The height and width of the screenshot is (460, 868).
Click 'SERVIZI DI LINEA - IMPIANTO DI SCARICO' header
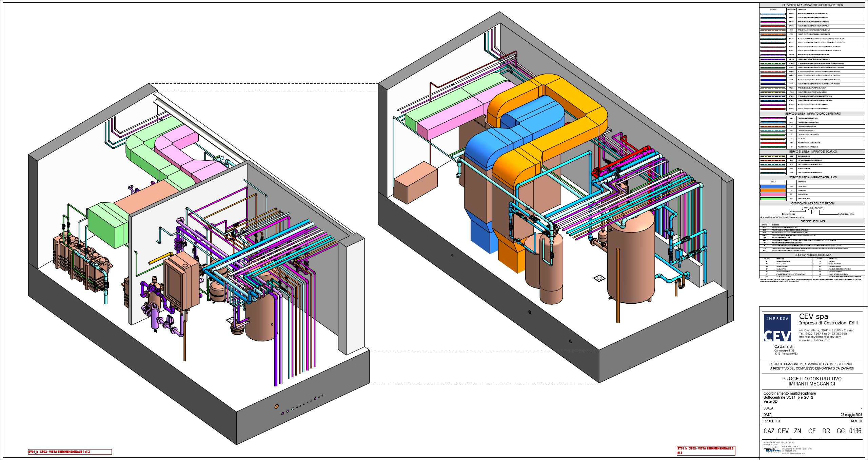tap(813, 152)
